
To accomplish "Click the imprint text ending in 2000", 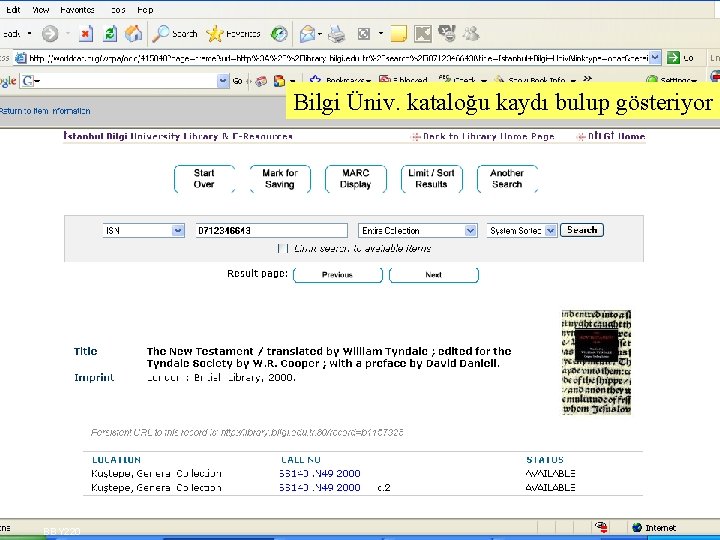I will [x=221, y=378].
